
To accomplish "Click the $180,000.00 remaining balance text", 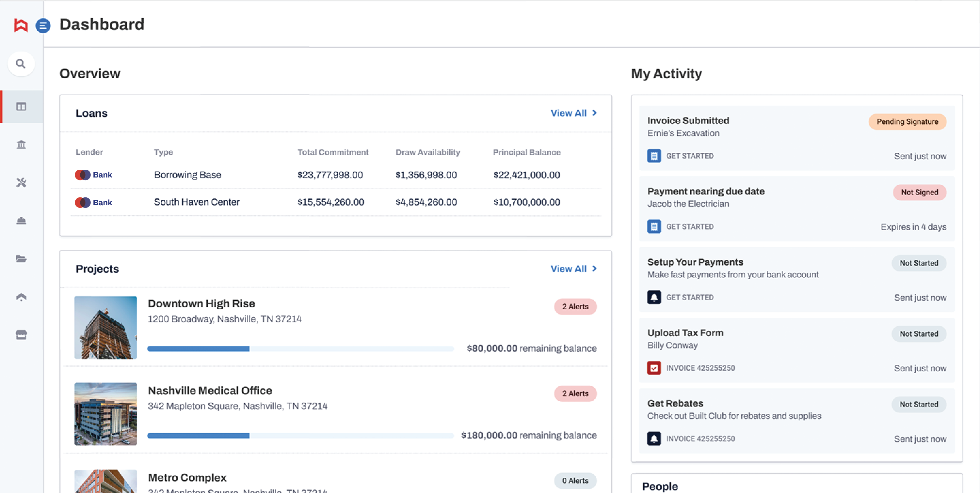I will point(529,436).
